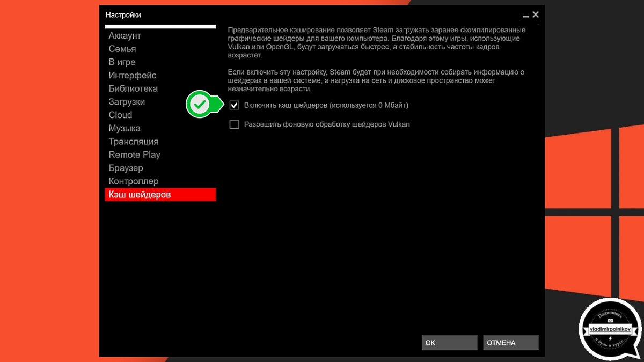Open the Семья settings section
The image size is (644, 362).
pyautogui.click(x=160, y=49)
